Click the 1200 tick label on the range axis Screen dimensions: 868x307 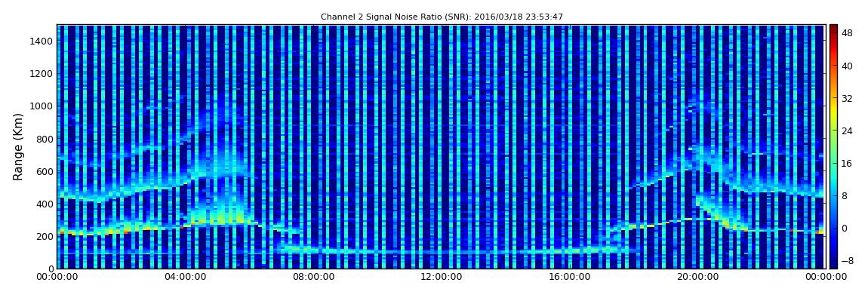click(42, 74)
